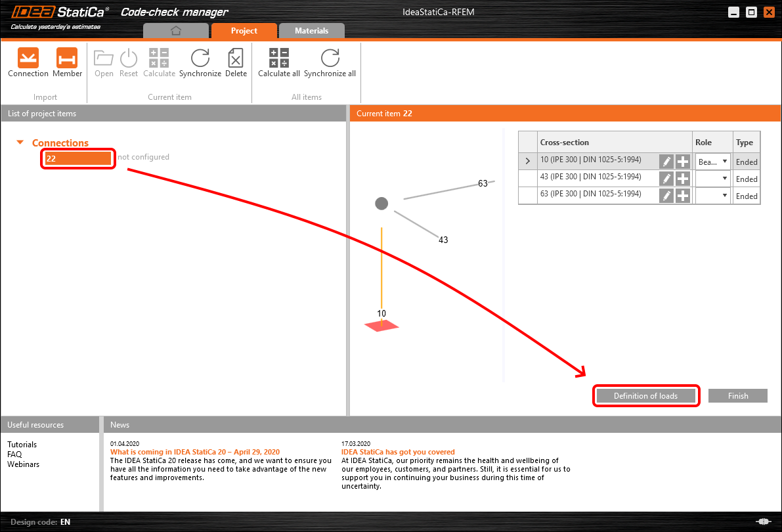This screenshot has height=532, width=782.
Task: Import a Connection from RFEM
Action: pyautogui.click(x=28, y=62)
